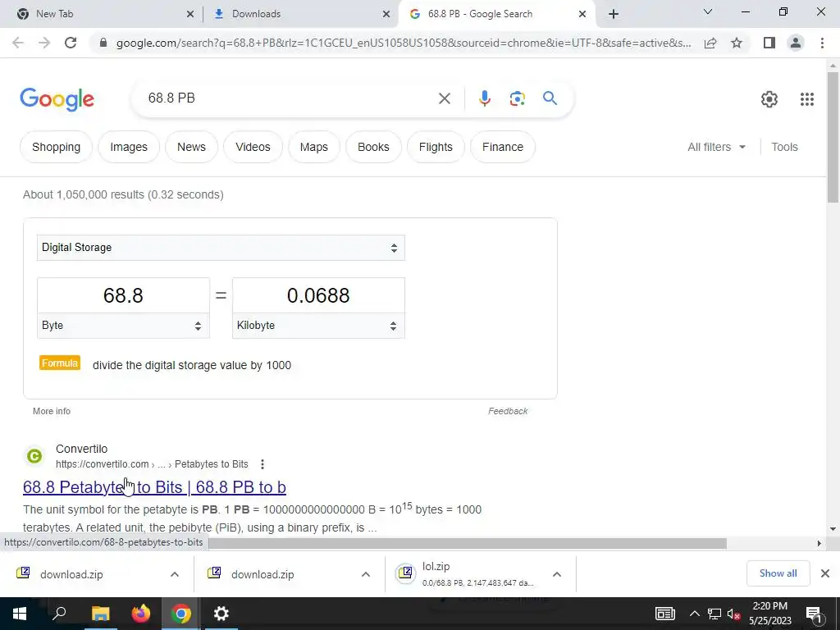This screenshot has height=630, width=840.
Task: Go back using the browser back arrow
Action: tap(18, 43)
